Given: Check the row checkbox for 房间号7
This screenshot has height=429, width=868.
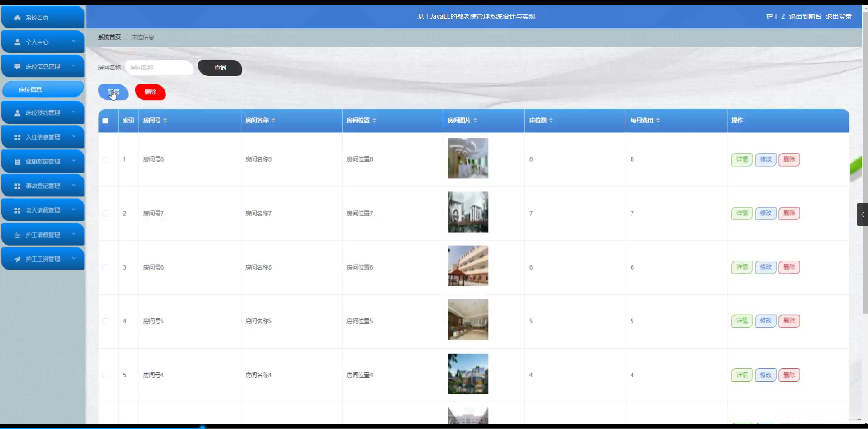Looking at the screenshot, I should click(x=105, y=213).
